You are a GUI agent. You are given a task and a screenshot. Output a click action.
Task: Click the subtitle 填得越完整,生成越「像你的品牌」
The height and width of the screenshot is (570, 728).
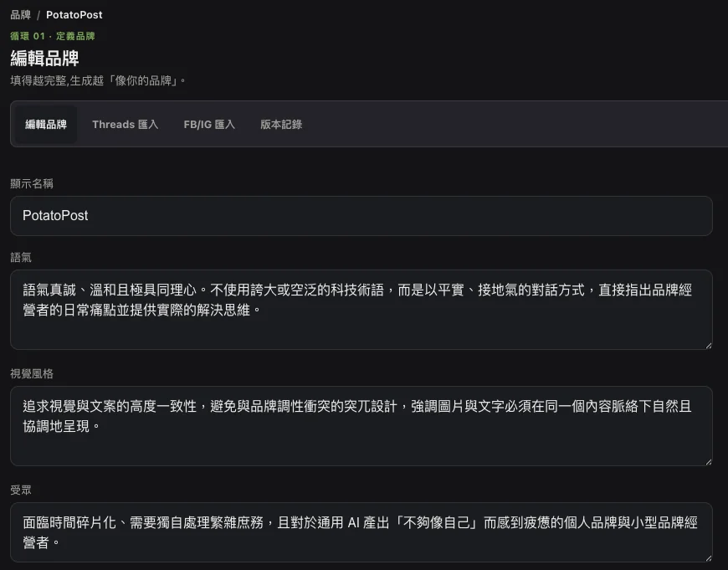tap(98, 81)
